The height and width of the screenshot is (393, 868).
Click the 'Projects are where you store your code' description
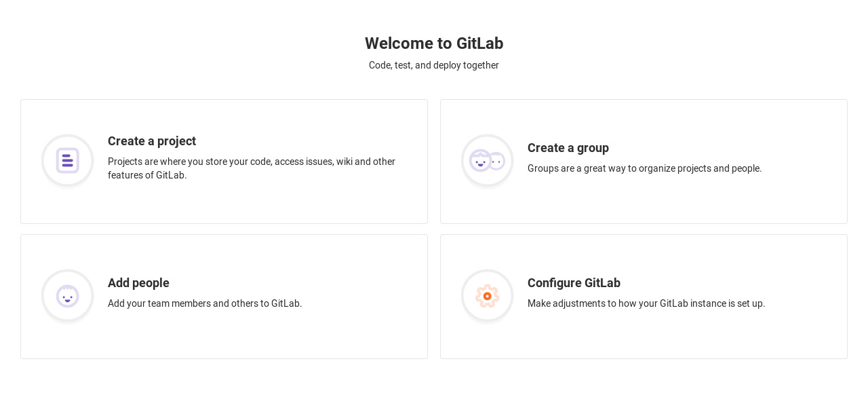(x=252, y=168)
